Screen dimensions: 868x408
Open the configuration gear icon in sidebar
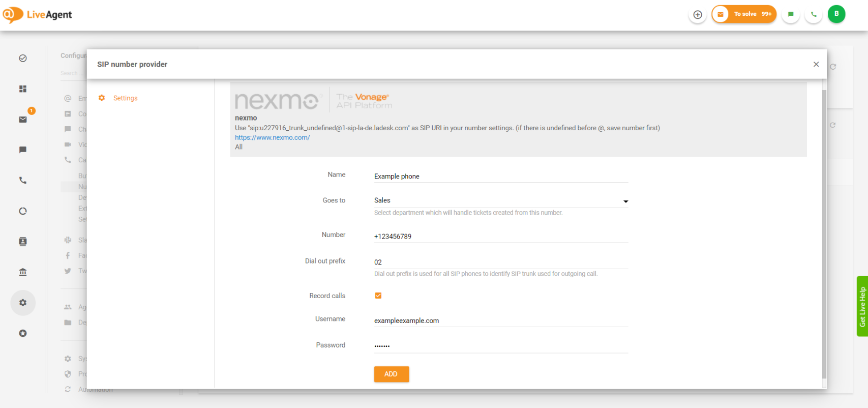[x=23, y=303]
